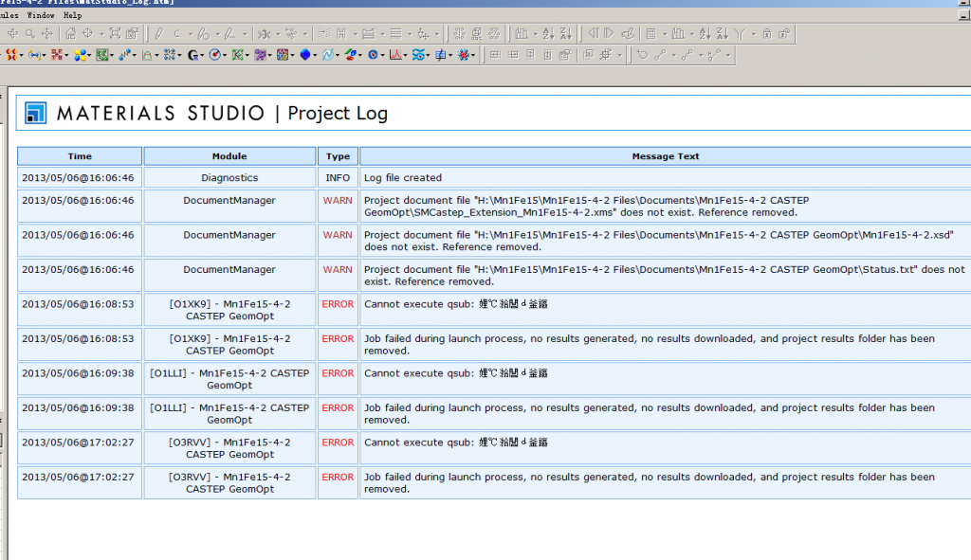Click the INFO type cell
The image size is (971, 560).
click(339, 177)
